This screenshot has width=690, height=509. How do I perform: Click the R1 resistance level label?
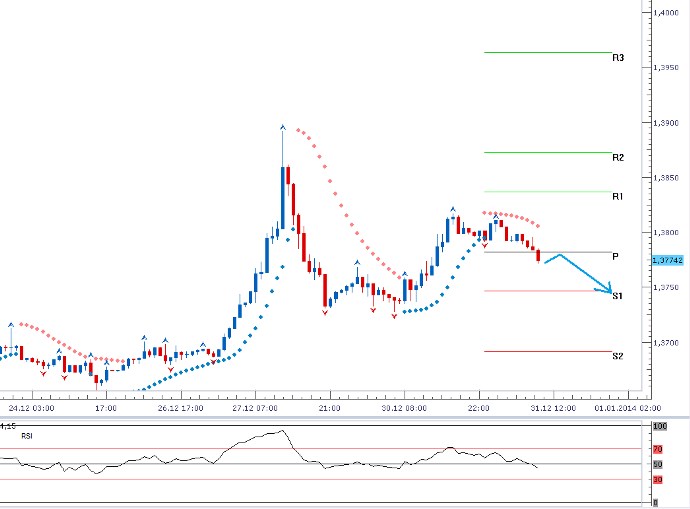click(618, 196)
